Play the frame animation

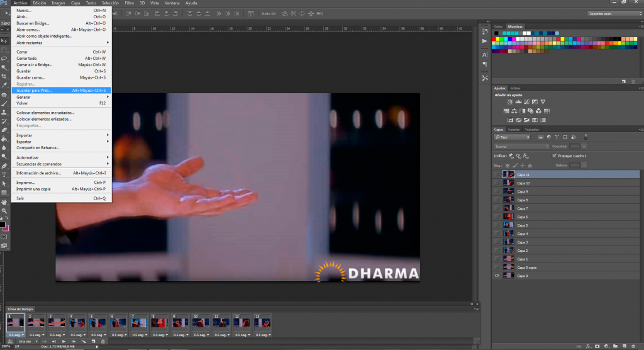click(64, 341)
